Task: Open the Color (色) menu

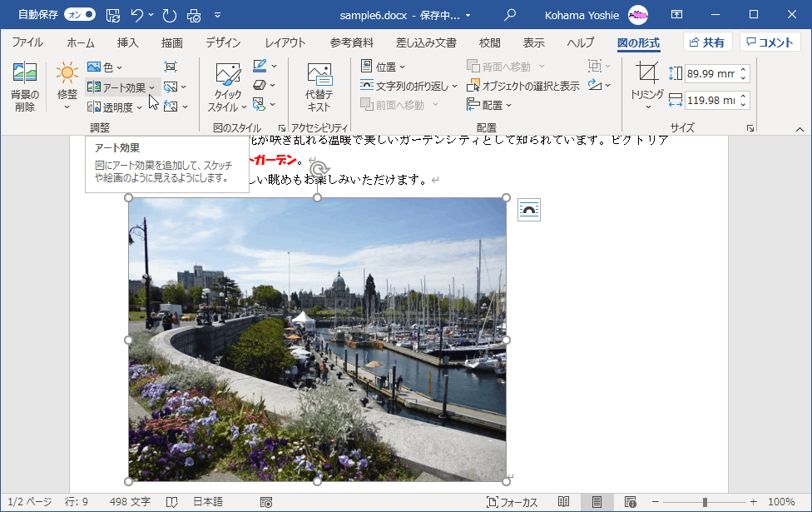Action: click(105, 67)
